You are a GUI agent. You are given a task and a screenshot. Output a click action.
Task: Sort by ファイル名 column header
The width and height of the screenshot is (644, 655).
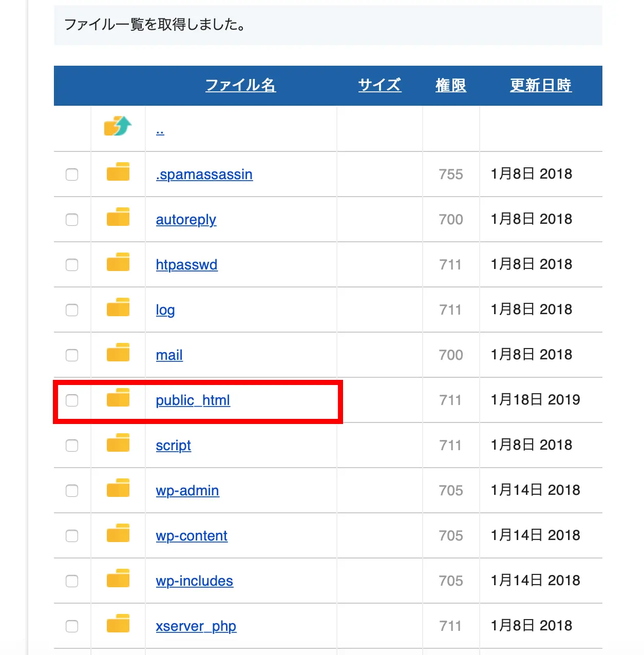click(240, 85)
